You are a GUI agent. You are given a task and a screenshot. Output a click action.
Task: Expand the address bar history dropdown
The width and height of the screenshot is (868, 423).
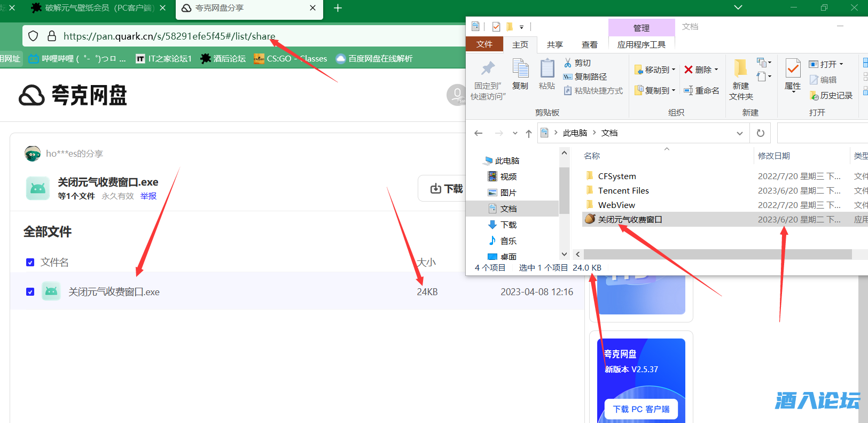pos(740,133)
